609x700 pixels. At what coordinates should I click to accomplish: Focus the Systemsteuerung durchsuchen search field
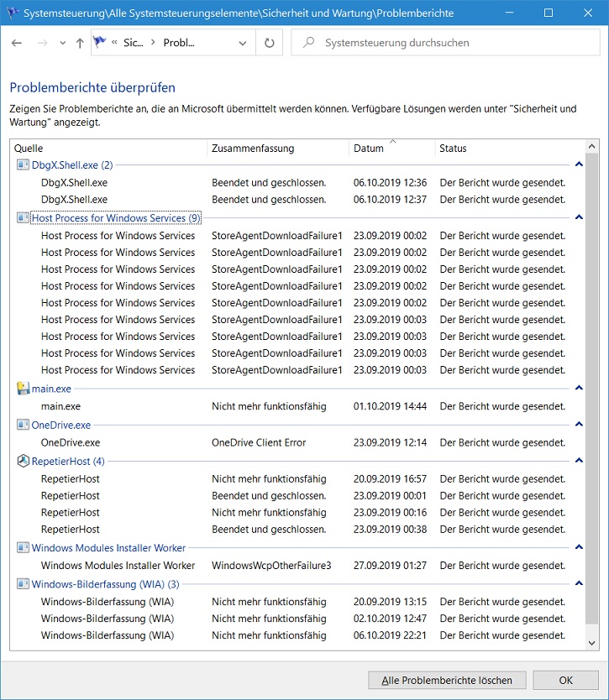[445, 43]
